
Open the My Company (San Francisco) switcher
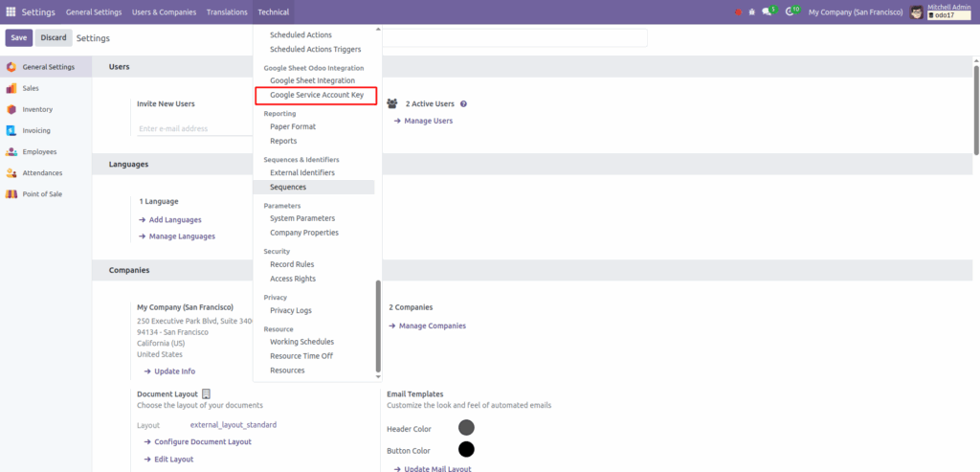point(856,11)
